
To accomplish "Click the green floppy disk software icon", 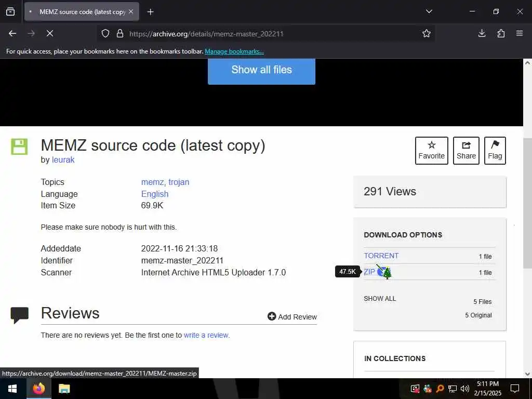I will tap(19, 147).
